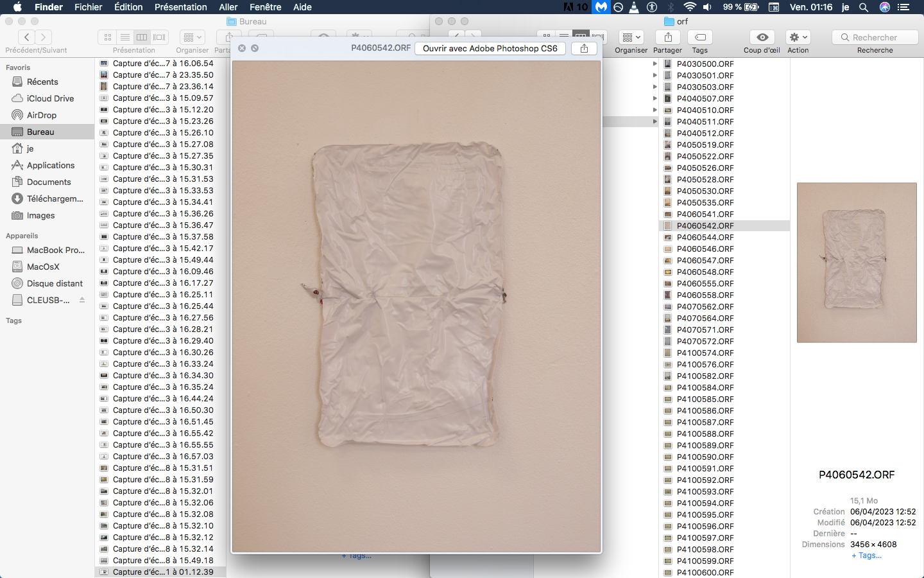Screen dimensions: 924x578
Task: Open Spotlight search in menu bar
Action: [x=864, y=7]
